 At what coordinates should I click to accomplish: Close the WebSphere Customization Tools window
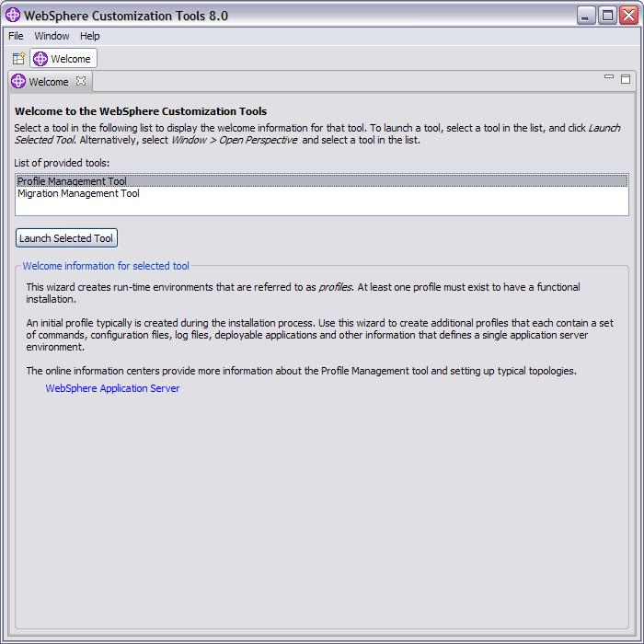(x=628, y=16)
